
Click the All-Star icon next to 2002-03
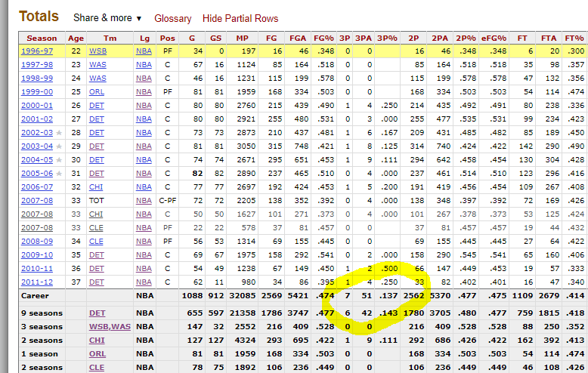pos(59,133)
